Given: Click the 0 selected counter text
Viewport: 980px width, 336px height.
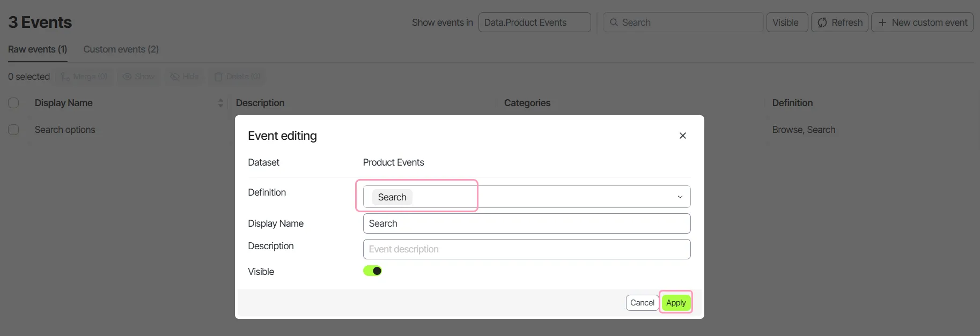Looking at the screenshot, I should coord(29,77).
